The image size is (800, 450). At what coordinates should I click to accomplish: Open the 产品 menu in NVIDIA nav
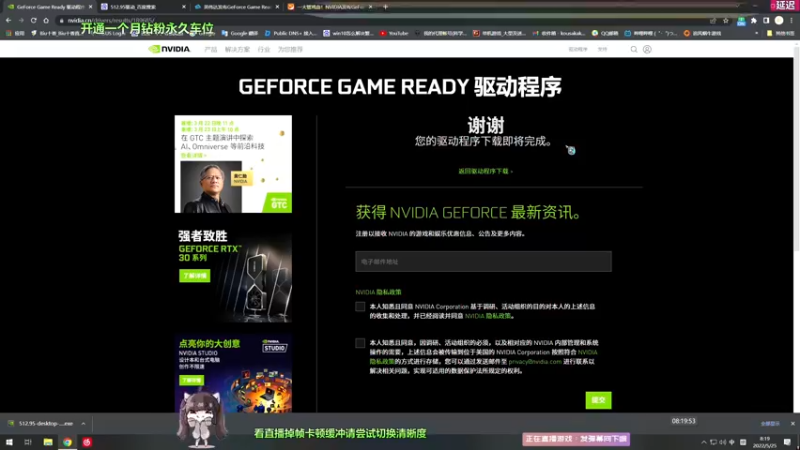210,49
